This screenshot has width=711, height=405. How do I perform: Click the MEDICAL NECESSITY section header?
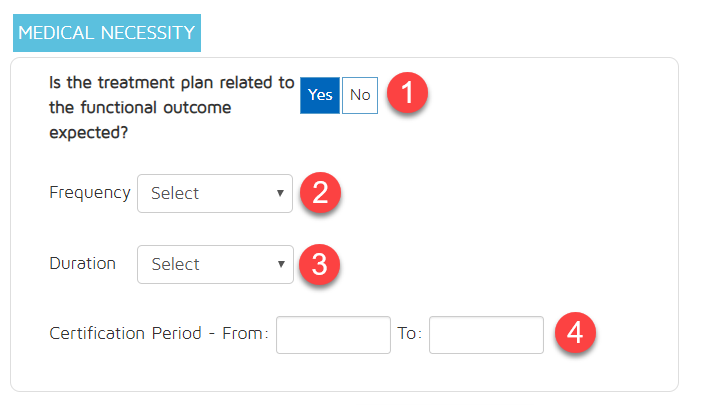tap(107, 33)
